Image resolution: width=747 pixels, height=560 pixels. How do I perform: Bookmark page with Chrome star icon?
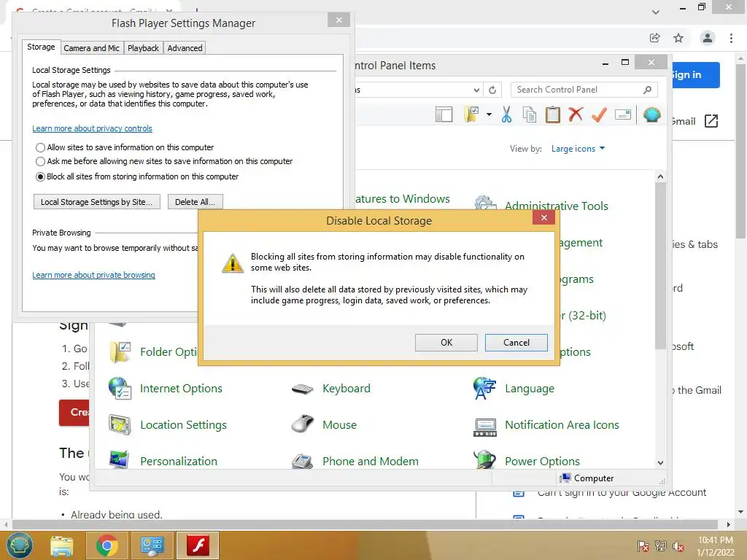click(x=678, y=38)
